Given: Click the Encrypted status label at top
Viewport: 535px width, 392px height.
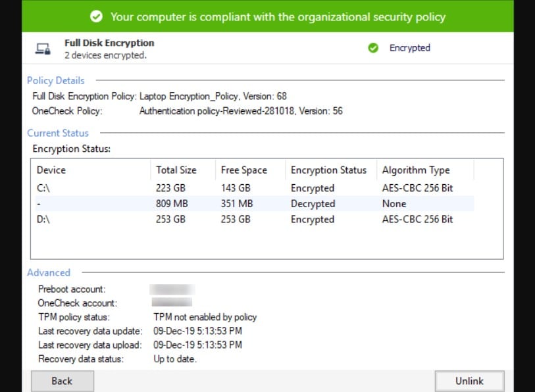Looking at the screenshot, I should pyautogui.click(x=410, y=48).
